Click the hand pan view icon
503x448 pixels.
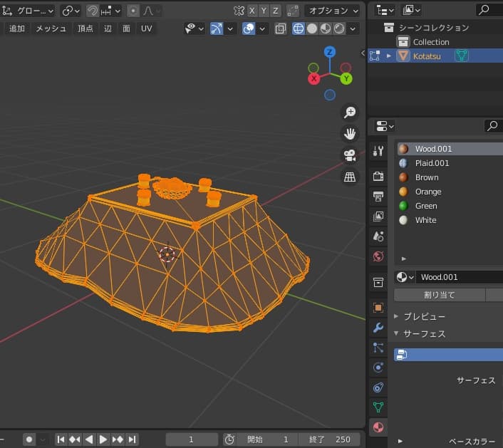pos(350,133)
